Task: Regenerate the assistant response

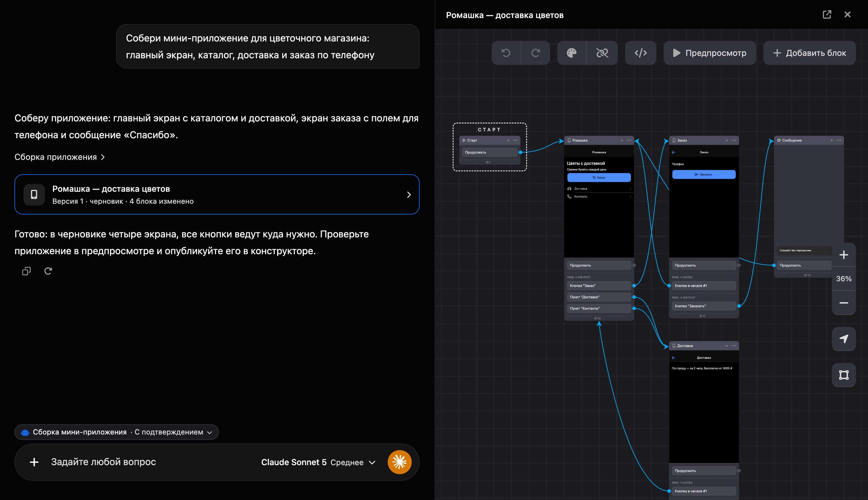Action: click(48, 271)
